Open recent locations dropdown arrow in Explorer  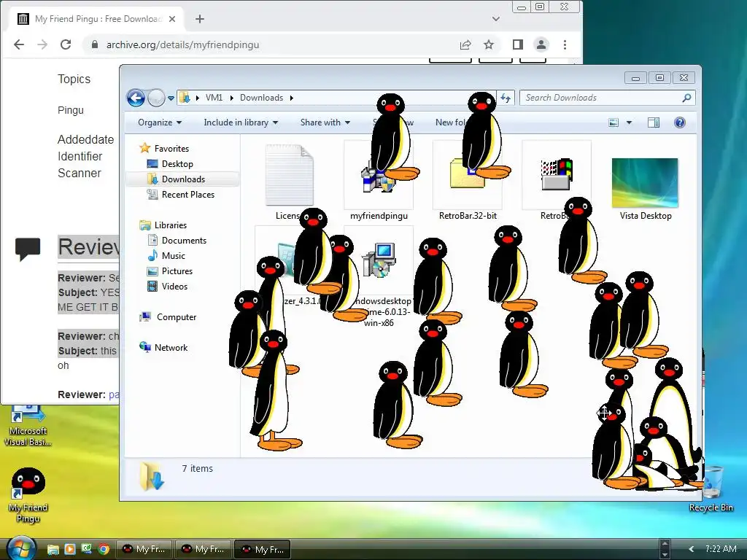click(171, 98)
